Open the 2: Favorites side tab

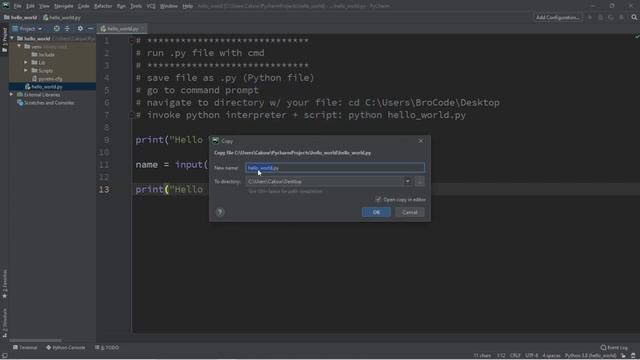coord(4,284)
